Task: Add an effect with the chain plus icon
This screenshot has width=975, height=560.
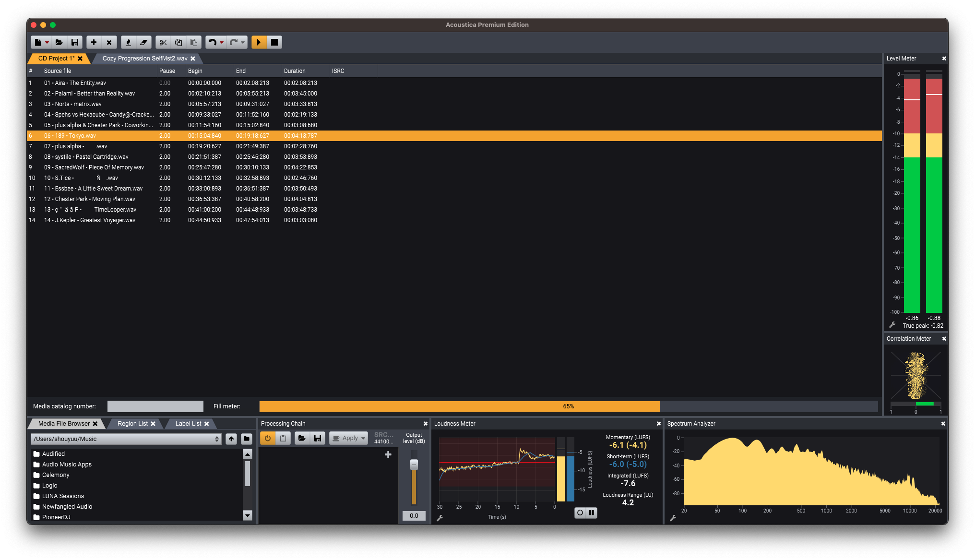Action: click(388, 454)
